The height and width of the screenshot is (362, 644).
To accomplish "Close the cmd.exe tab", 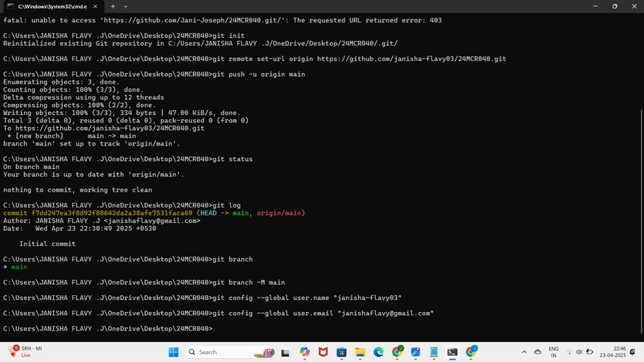I will click(95, 6).
